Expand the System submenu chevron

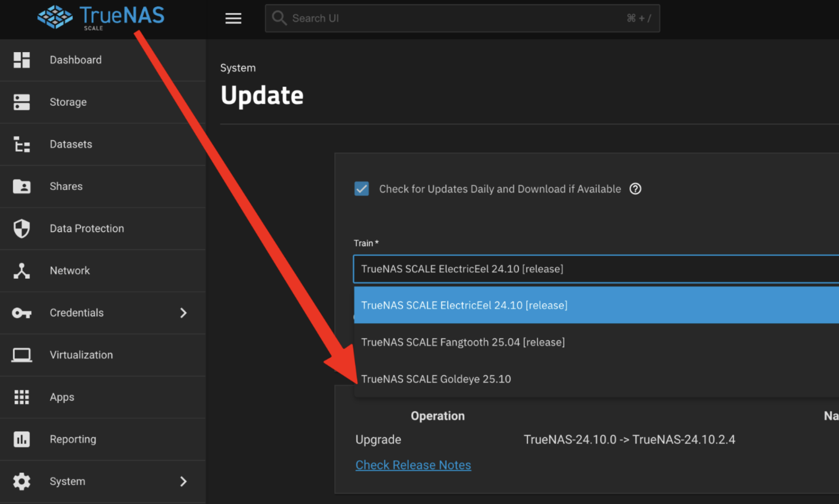(183, 481)
